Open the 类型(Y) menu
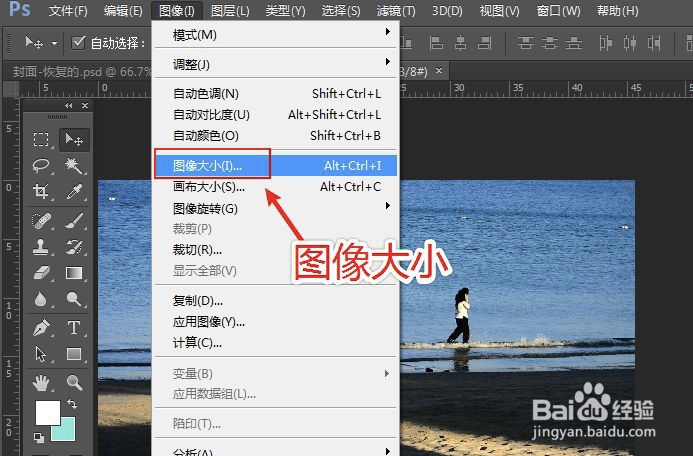The width and height of the screenshot is (693, 456). [x=286, y=11]
